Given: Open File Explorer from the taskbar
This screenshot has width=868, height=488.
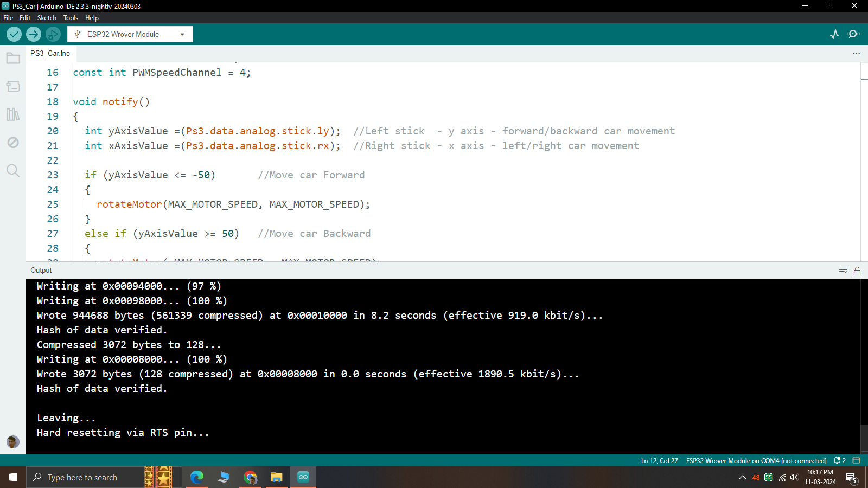Looking at the screenshot, I should [277, 477].
